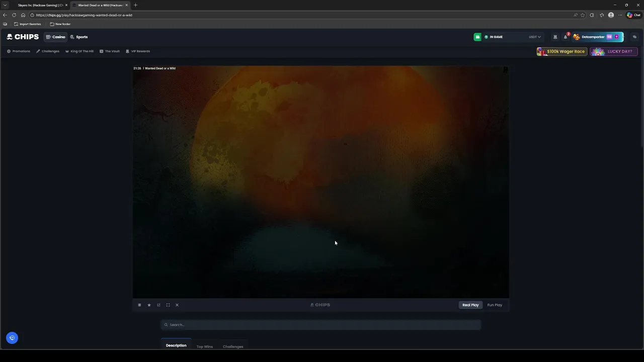Open browser settings and more menu
Viewport: 644px width, 362px height.
[x=620, y=15]
